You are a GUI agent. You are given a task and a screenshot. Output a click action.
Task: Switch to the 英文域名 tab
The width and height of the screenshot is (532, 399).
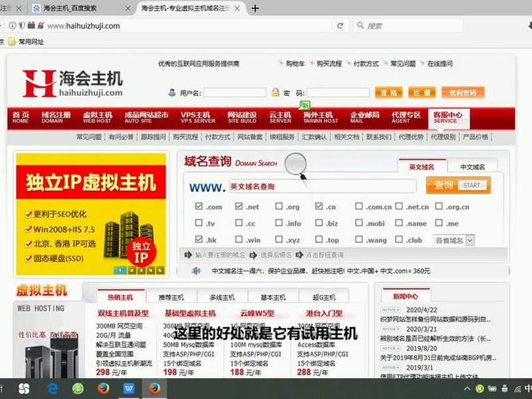[x=422, y=167]
